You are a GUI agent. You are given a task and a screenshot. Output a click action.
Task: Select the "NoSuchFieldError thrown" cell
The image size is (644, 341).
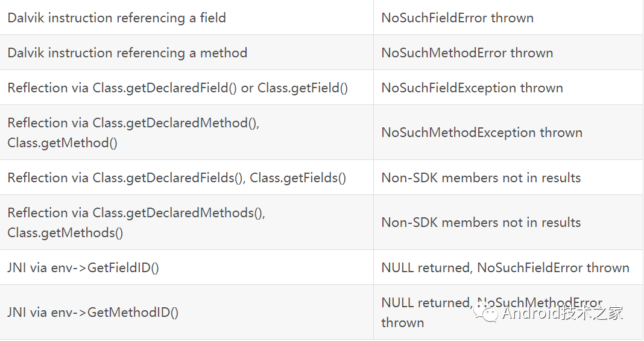pos(457,18)
